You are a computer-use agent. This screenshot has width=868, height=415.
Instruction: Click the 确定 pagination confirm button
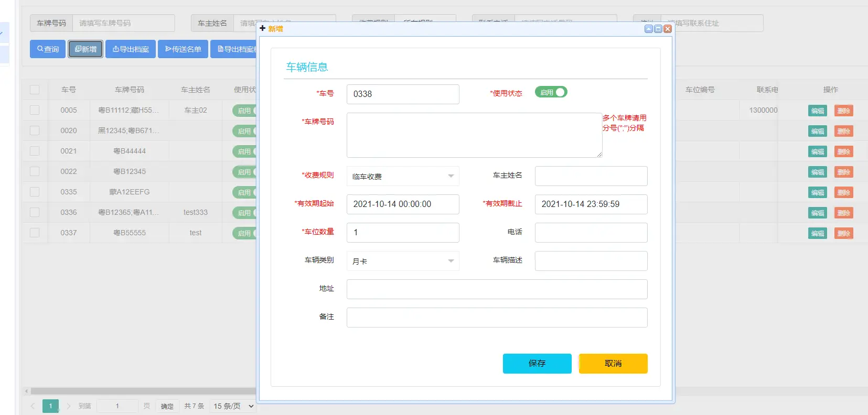(x=167, y=406)
